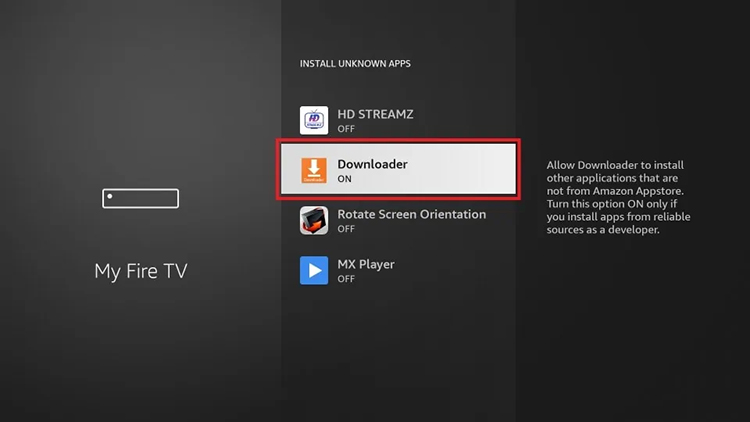Image resolution: width=750 pixels, height=422 pixels.
Task: Click the INSTALL UNKNOWN APPS heading
Action: 355,64
